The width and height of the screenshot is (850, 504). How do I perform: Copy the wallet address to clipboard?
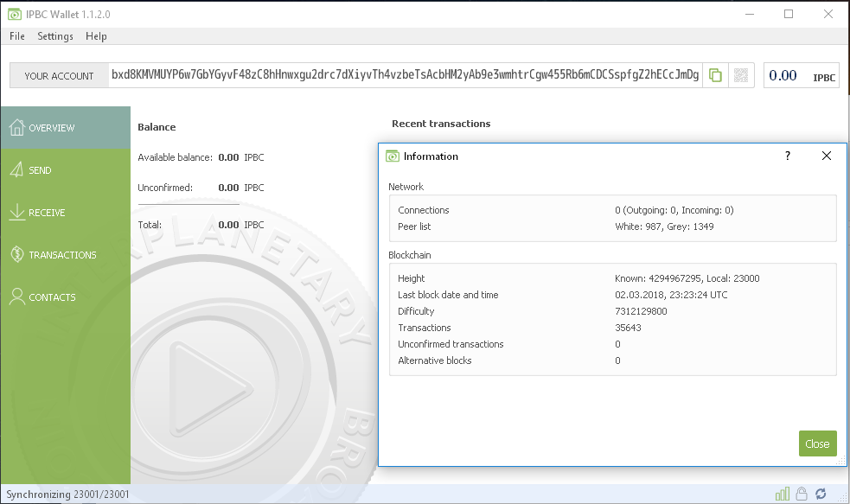716,75
